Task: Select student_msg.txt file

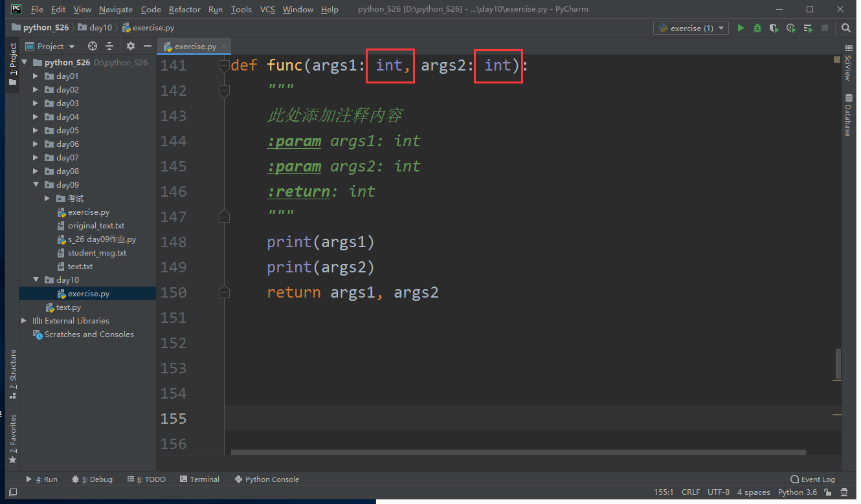Action: [x=97, y=253]
